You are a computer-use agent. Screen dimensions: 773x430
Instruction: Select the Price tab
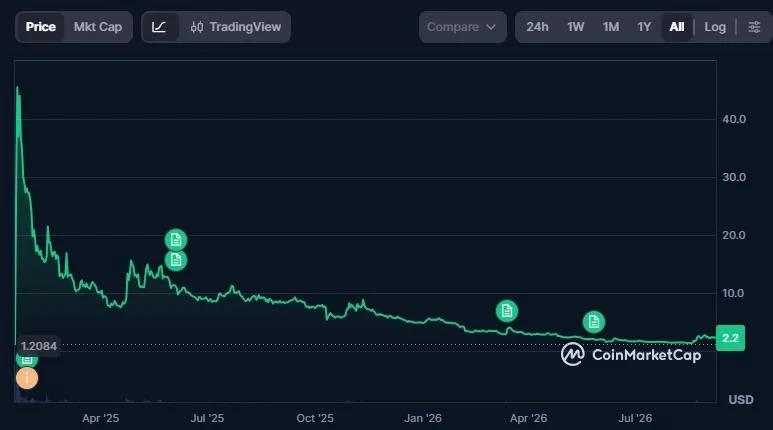click(40, 27)
